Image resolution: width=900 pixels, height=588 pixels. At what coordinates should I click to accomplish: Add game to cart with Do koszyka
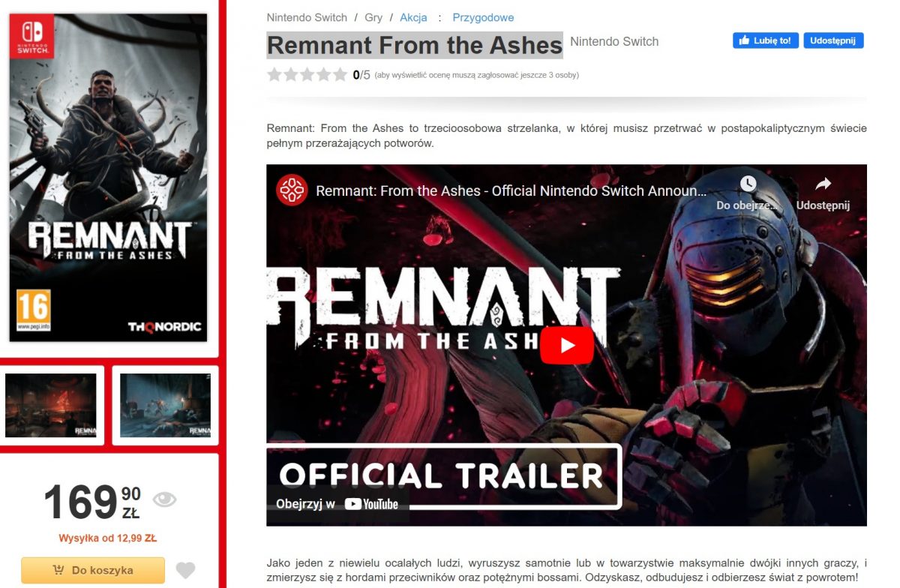(93, 570)
